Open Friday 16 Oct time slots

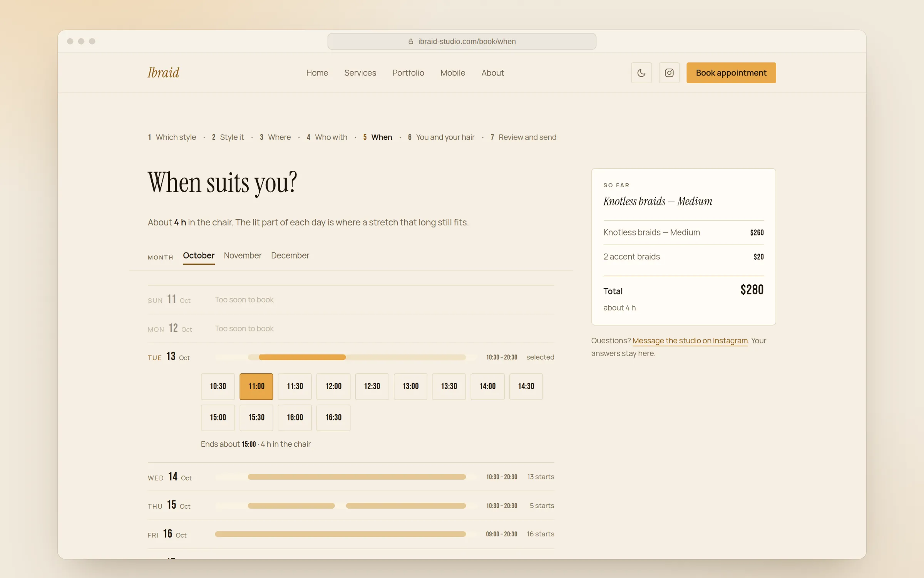click(351, 534)
